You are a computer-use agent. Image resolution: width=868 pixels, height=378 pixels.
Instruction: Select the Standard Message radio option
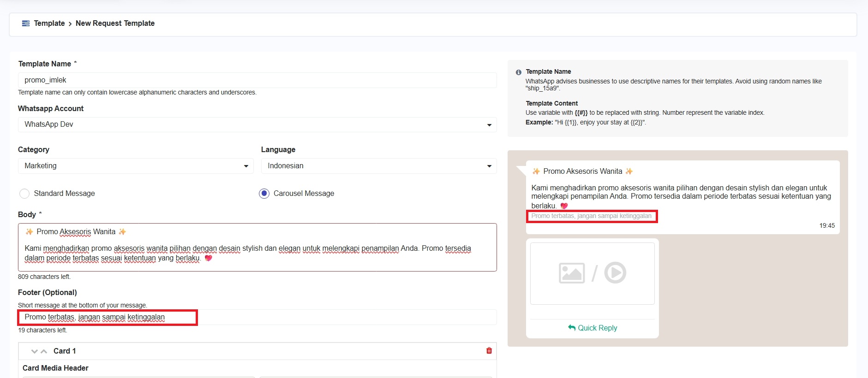coord(24,194)
